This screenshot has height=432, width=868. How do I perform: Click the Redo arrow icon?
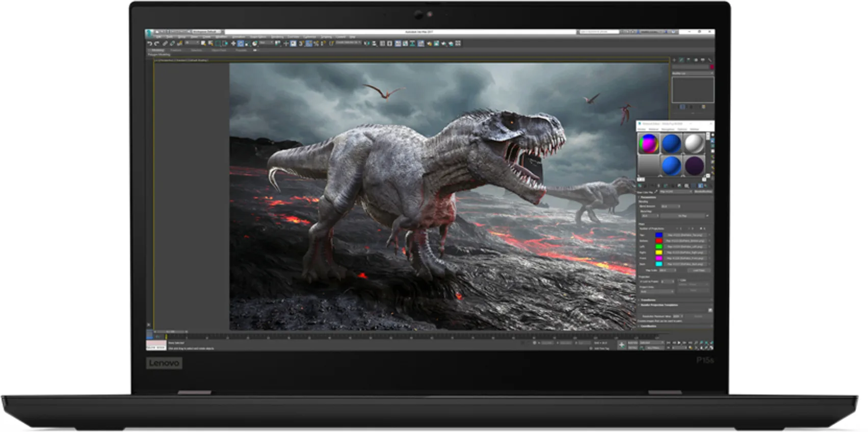(x=156, y=43)
